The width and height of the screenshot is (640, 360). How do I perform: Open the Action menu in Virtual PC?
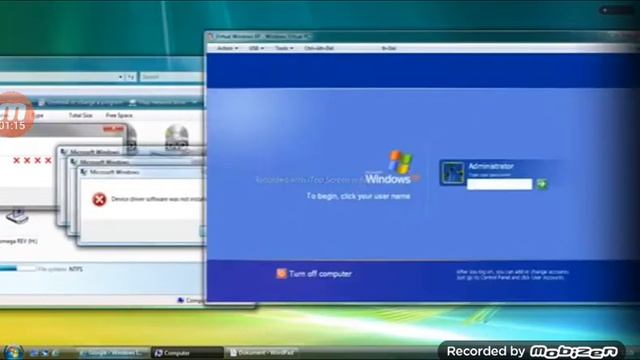click(227, 48)
